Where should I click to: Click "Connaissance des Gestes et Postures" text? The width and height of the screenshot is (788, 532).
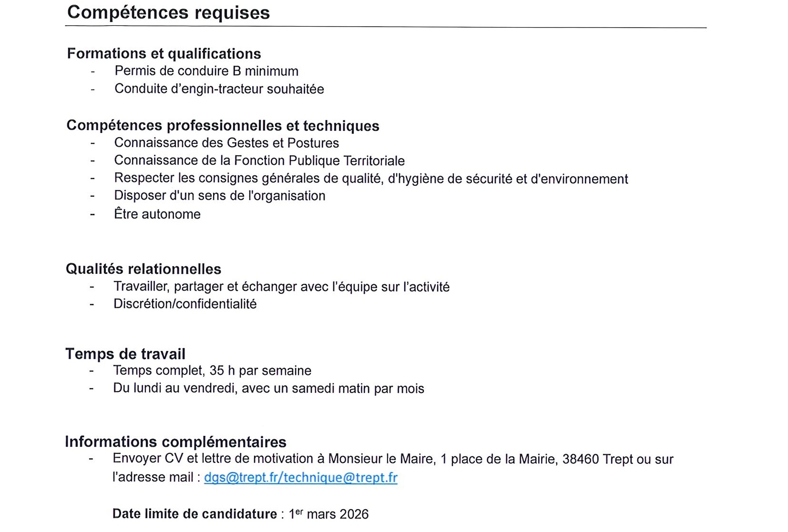tap(226, 143)
